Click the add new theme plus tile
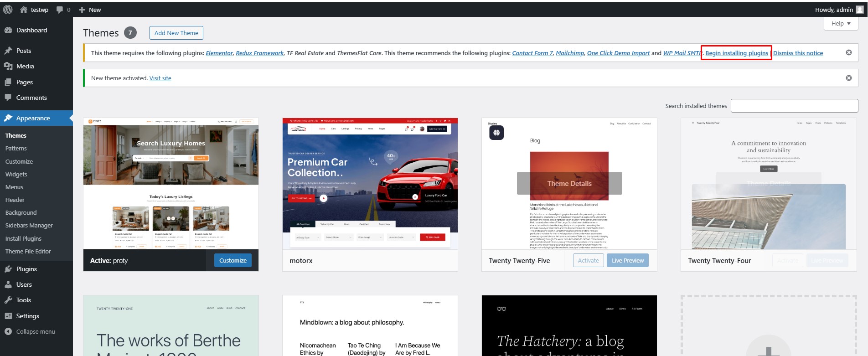The image size is (868, 356). 769,326
